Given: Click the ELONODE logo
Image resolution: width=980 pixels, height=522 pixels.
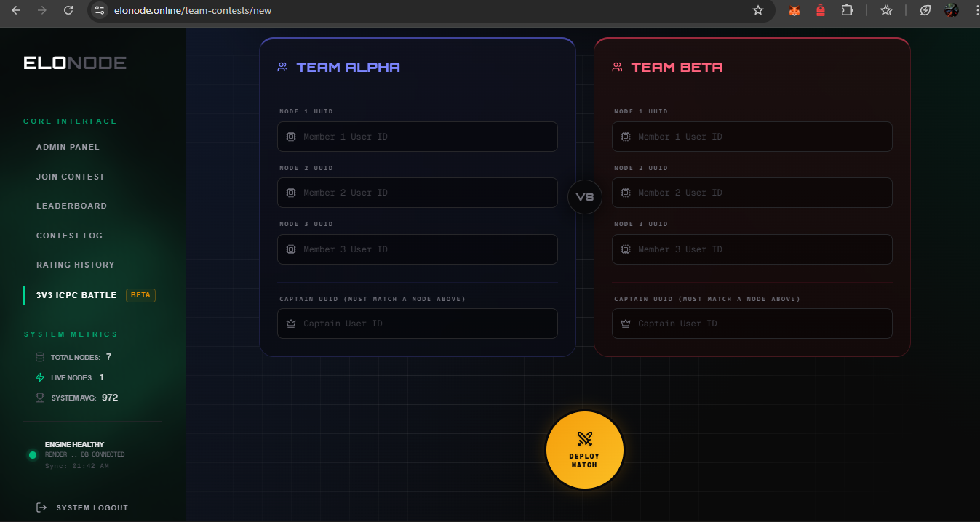Looking at the screenshot, I should (75, 63).
